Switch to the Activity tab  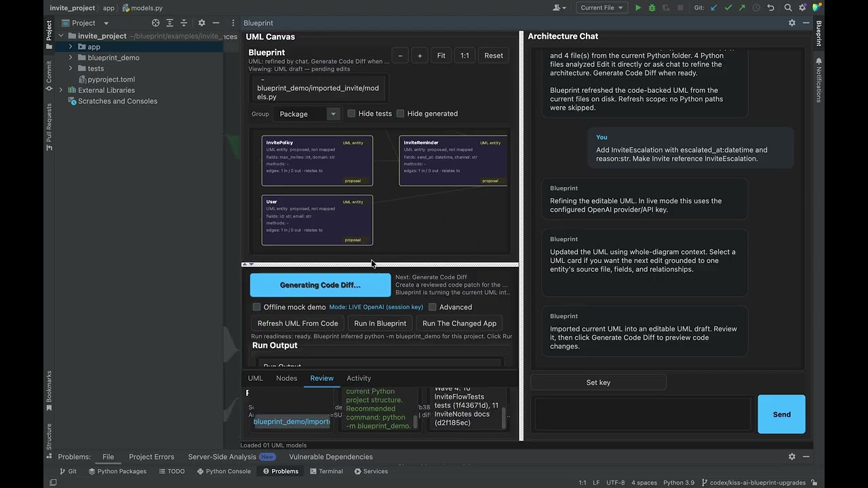359,378
